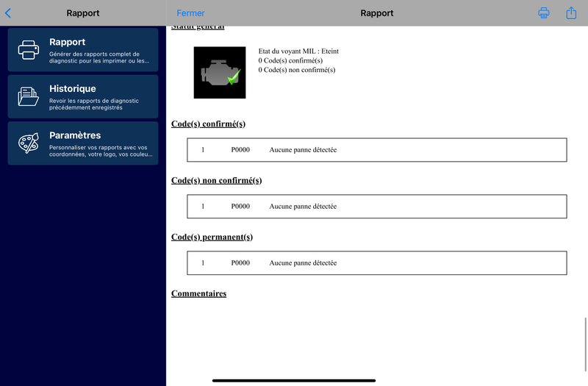This screenshot has height=386, width=588.
Task: Click the Commentaires heading
Action: 198,293
